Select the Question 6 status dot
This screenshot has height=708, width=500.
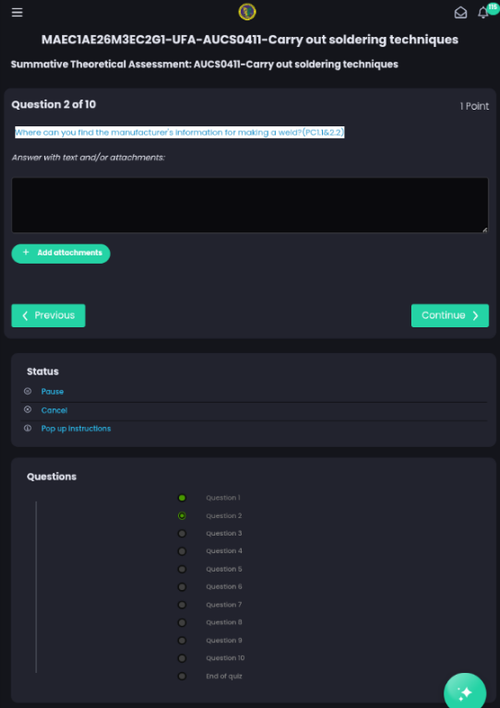(182, 587)
